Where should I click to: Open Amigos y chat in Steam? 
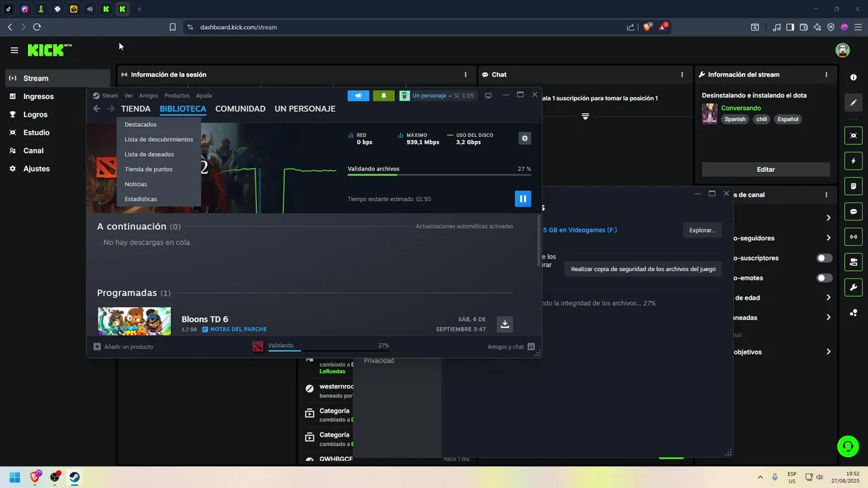click(511, 346)
